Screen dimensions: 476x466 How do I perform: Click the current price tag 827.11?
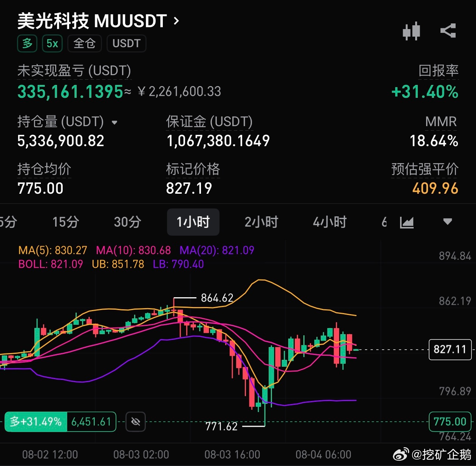450,349
